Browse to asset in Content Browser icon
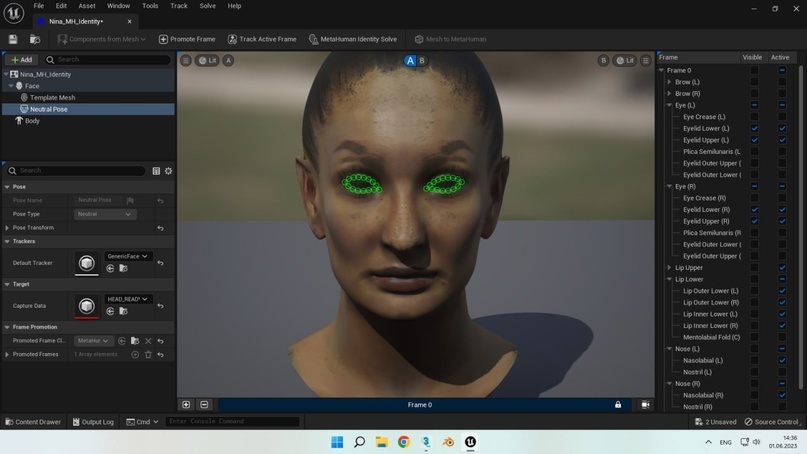The height and width of the screenshot is (454, 807). (35, 39)
